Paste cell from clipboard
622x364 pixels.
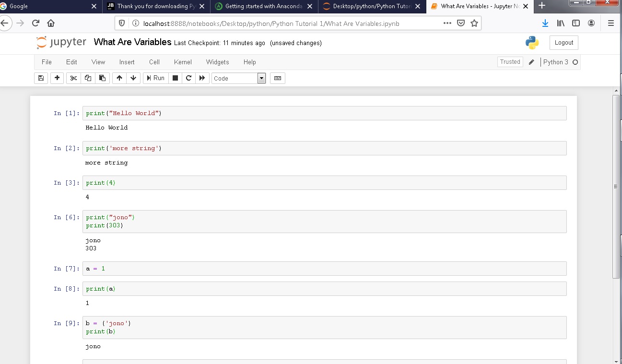point(102,78)
